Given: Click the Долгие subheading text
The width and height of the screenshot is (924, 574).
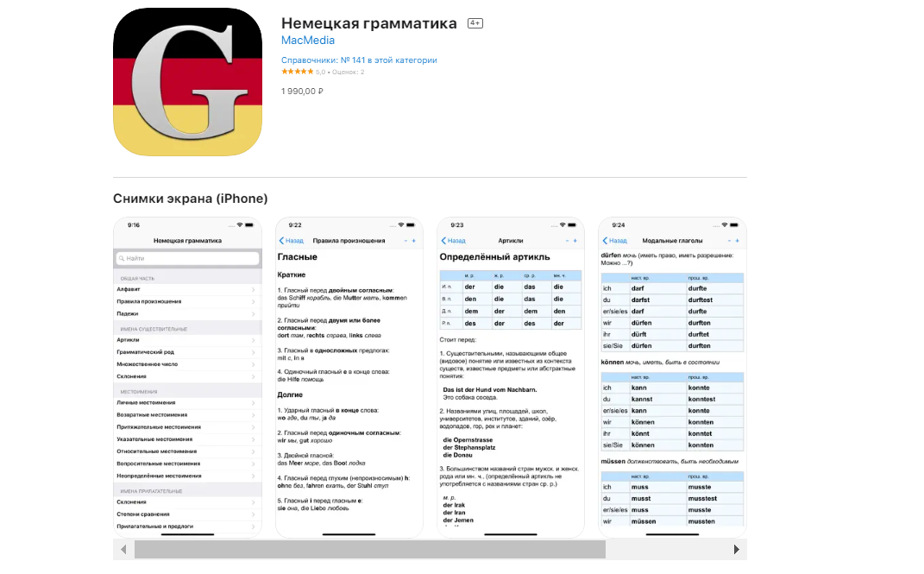Looking at the screenshot, I should click(290, 394).
